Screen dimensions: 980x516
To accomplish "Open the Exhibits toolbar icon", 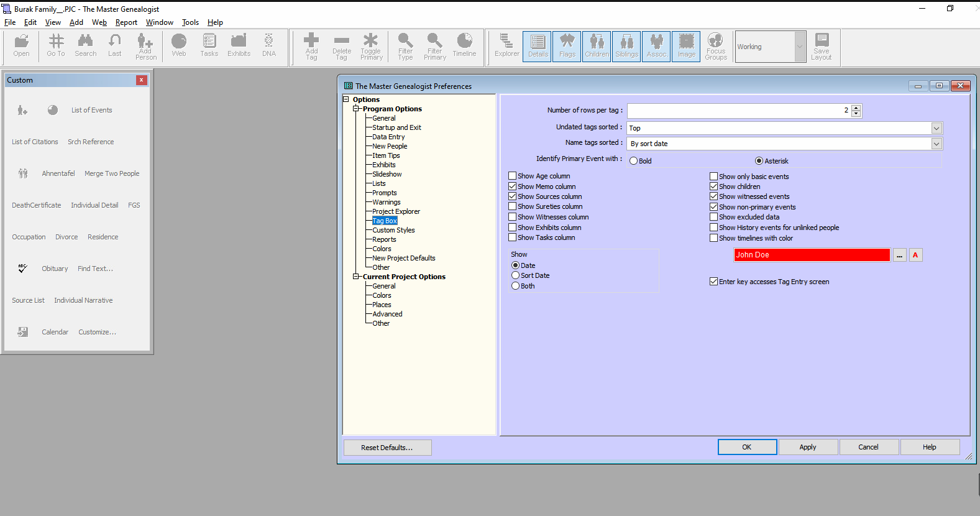I will tap(239, 45).
